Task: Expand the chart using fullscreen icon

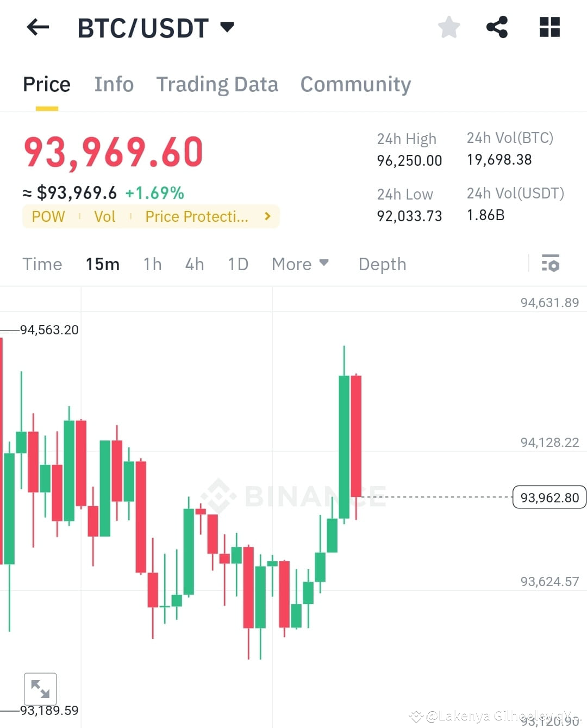Action: pyautogui.click(x=41, y=689)
